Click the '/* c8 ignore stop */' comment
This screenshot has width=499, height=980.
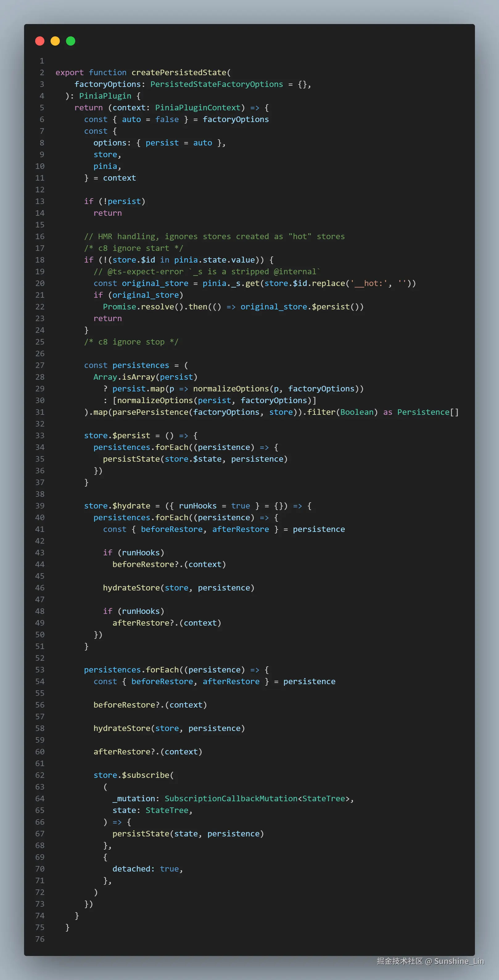[x=131, y=342]
